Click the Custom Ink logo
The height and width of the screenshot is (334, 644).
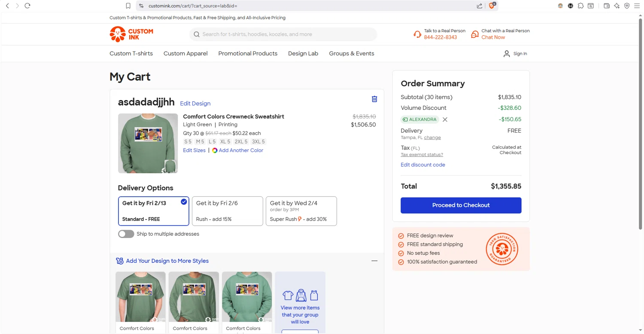131,34
